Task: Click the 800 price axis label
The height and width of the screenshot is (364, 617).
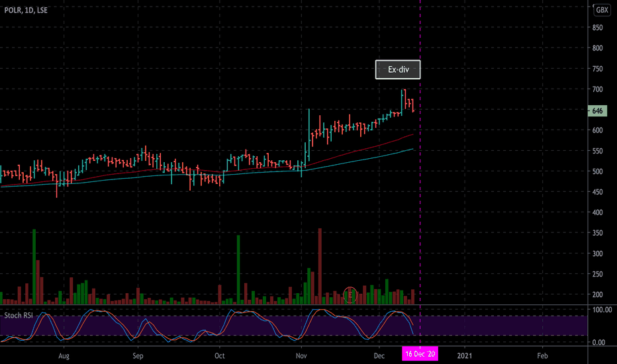Action: coord(597,48)
